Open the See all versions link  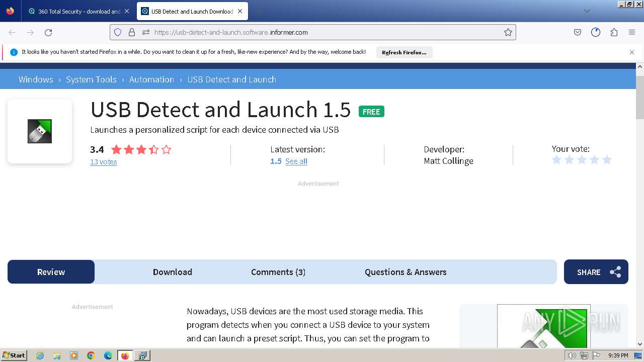(x=296, y=161)
